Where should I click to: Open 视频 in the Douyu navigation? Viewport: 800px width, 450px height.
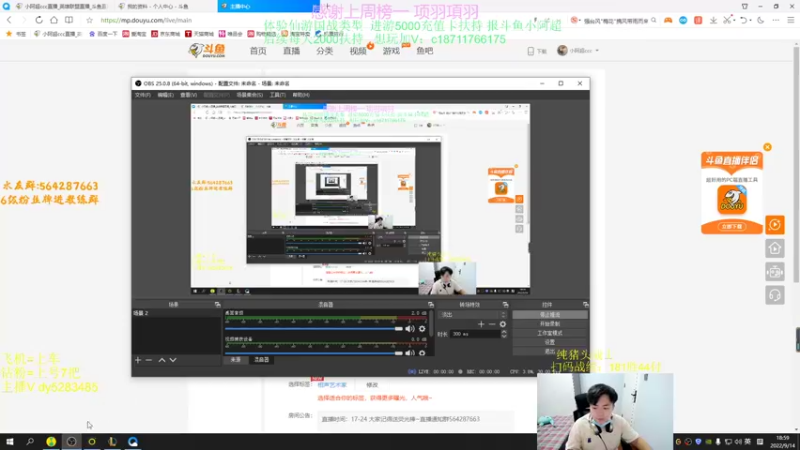pos(358,51)
